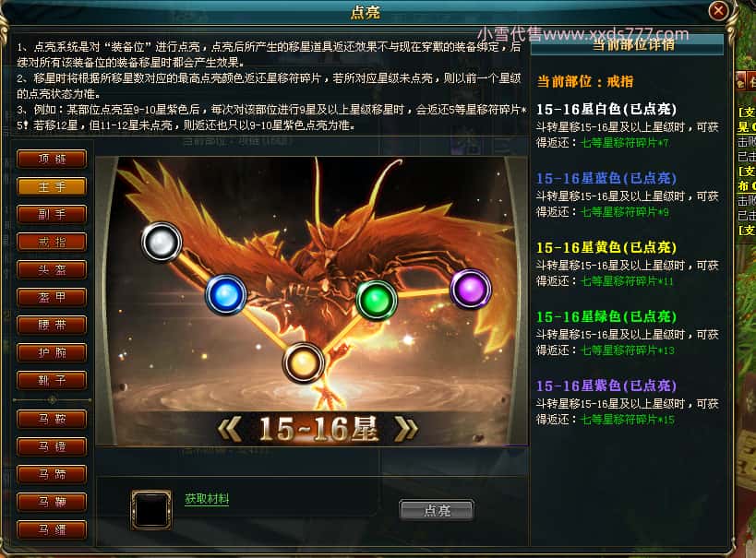Screen dimensions: 756x558
Task: Select the 靴子 slot button
Action: (x=52, y=381)
